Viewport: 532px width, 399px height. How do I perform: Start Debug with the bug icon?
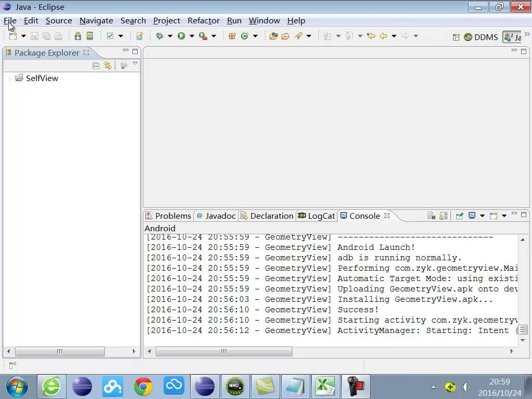[159, 36]
